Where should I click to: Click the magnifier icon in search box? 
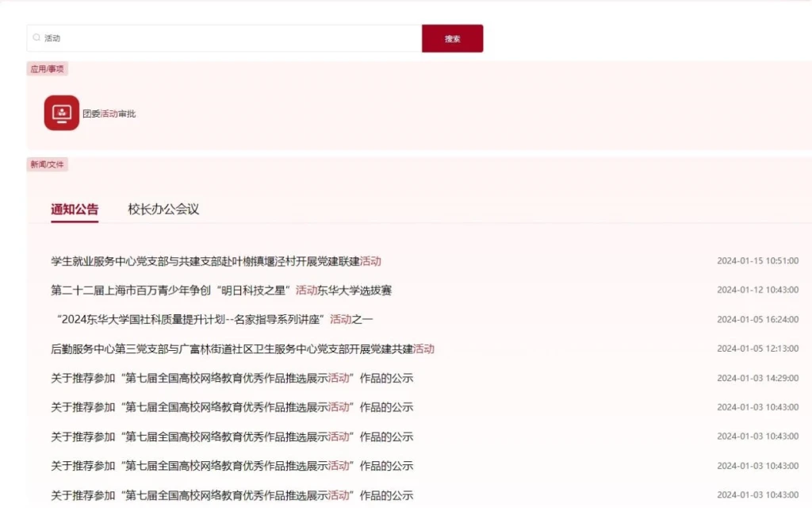point(36,37)
